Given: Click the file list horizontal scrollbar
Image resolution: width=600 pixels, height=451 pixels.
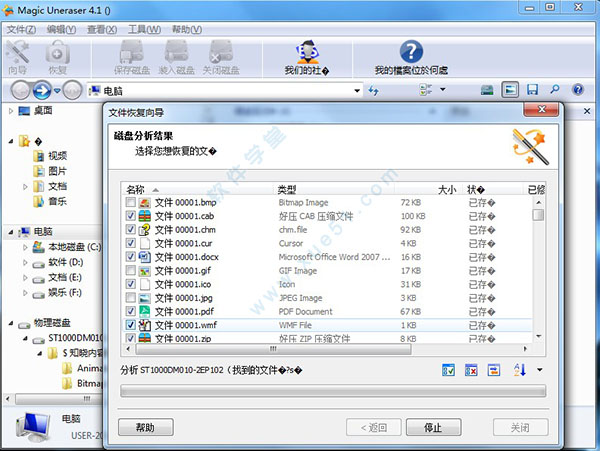Looking at the screenshot, I should click(273, 349).
